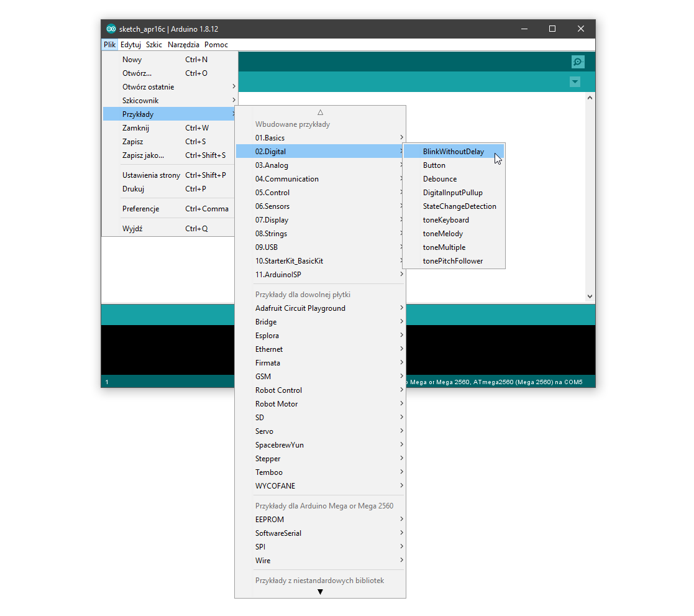This screenshot has height=616, width=694.
Task: Expand Otwórz ostatnie recent sketches submenu
Action: coord(170,87)
